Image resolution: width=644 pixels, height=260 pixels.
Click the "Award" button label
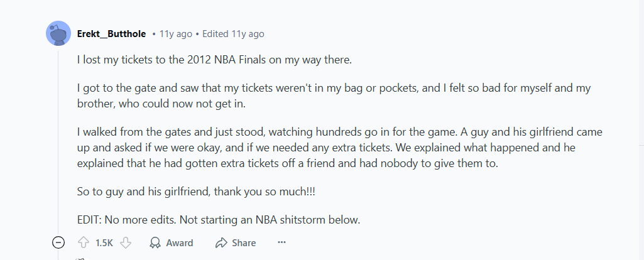tap(180, 242)
